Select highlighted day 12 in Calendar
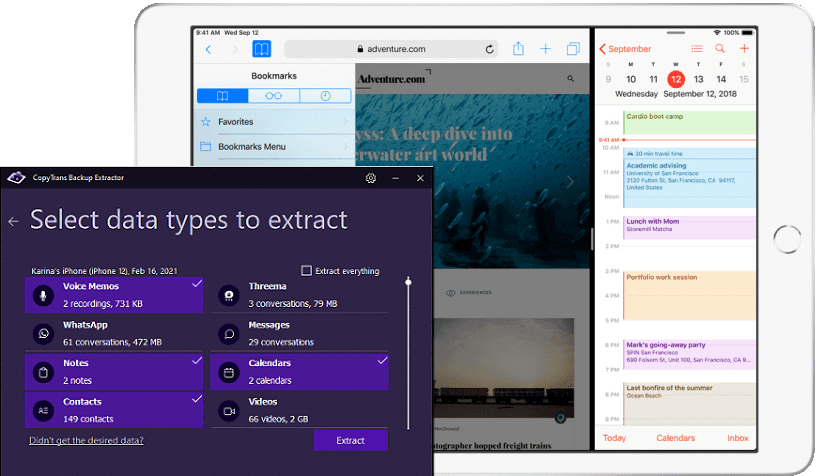This screenshot has height=476, width=816. 676,79
